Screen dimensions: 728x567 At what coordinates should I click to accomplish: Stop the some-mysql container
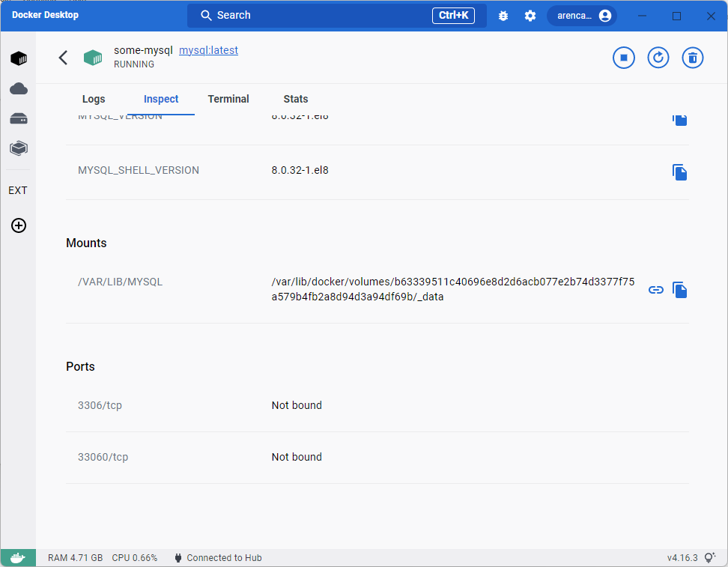624,58
